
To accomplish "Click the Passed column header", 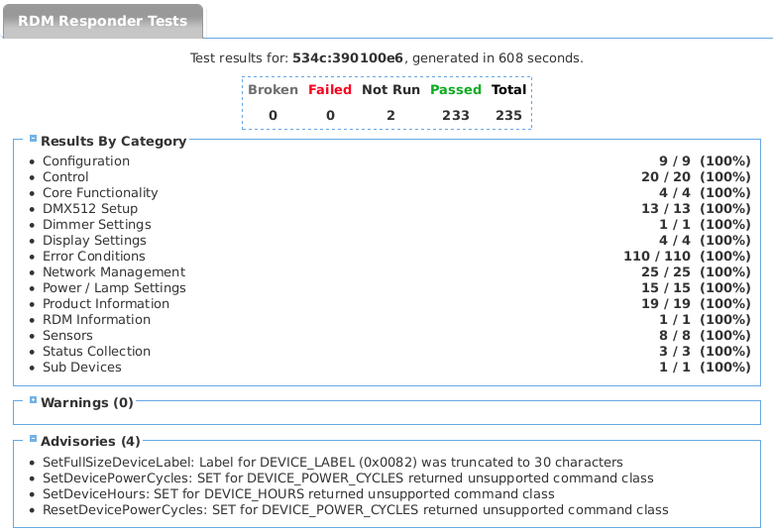I will click(x=455, y=89).
